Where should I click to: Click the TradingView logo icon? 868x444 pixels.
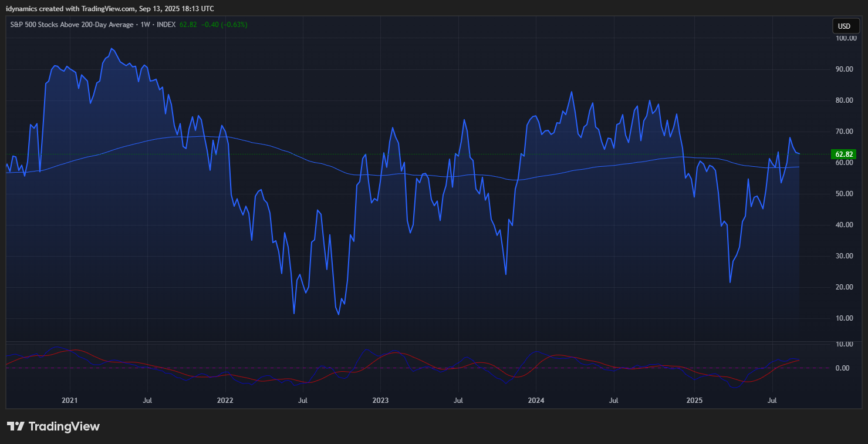pos(16,426)
